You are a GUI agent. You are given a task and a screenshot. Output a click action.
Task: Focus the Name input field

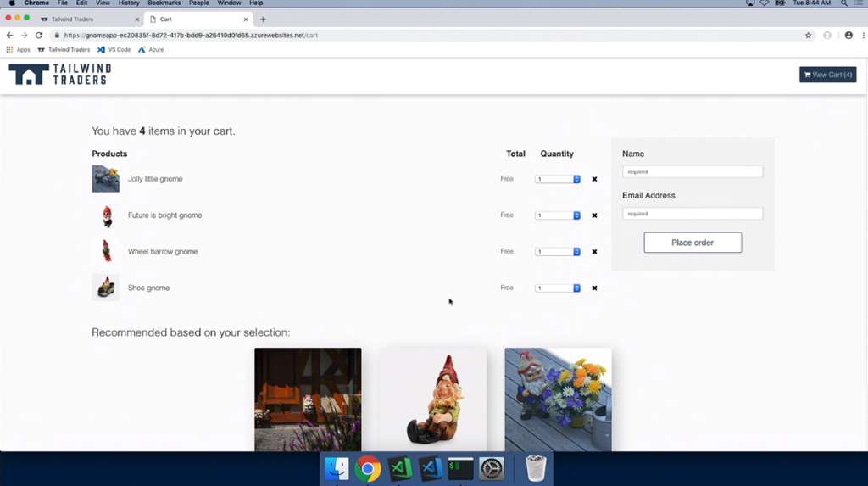[692, 172]
